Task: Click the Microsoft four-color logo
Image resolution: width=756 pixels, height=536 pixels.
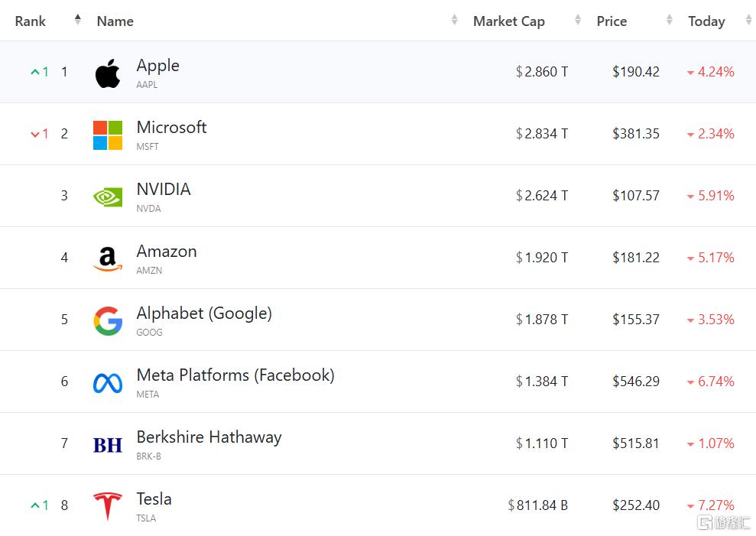Action: [108, 135]
